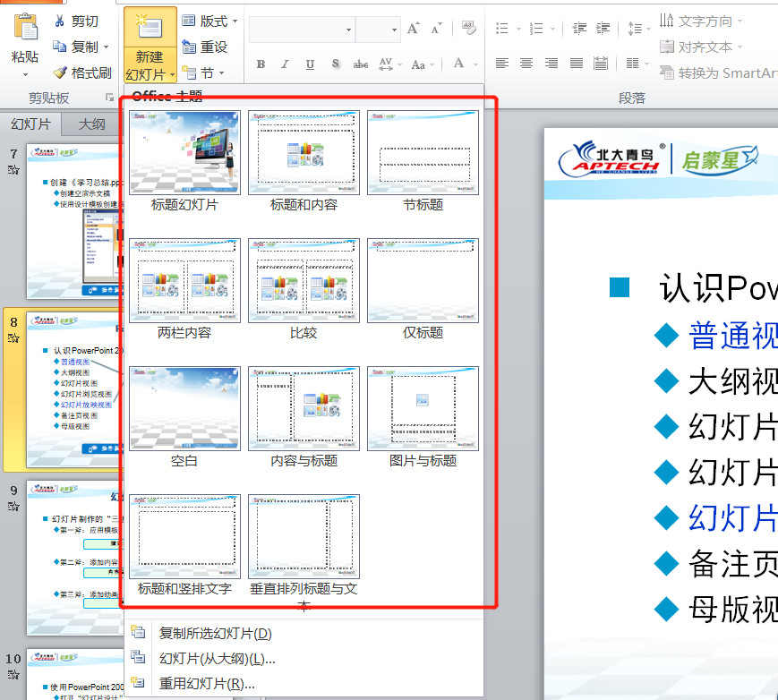Open the font name combo box

pyautogui.click(x=302, y=29)
